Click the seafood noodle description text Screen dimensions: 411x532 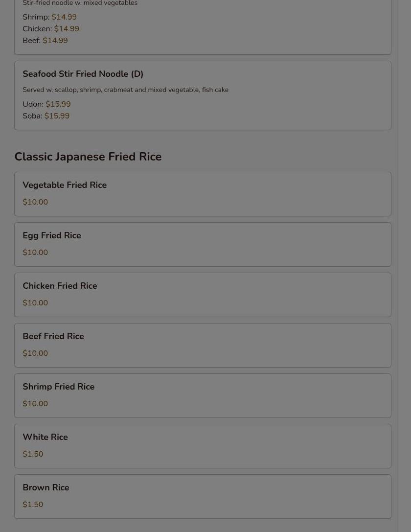[x=125, y=90]
